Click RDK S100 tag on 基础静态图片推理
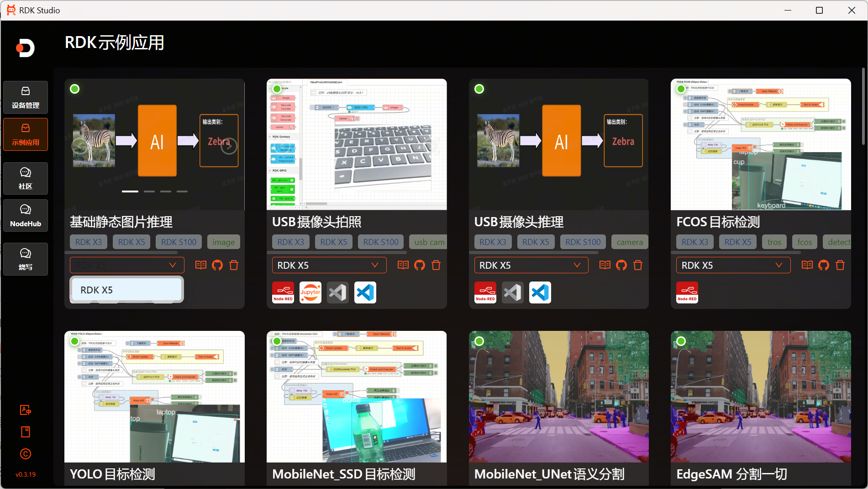868x489 pixels. [179, 242]
